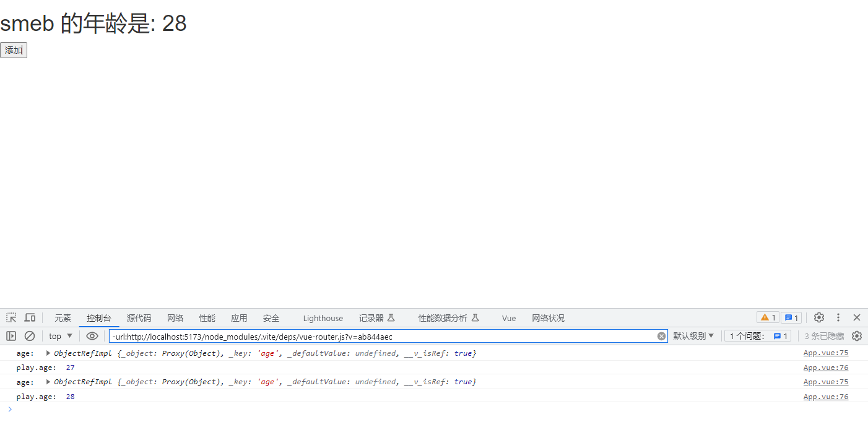Click the play.age: 28 log text
The width and height of the screenshot is (868, 430).
(45, 397)
